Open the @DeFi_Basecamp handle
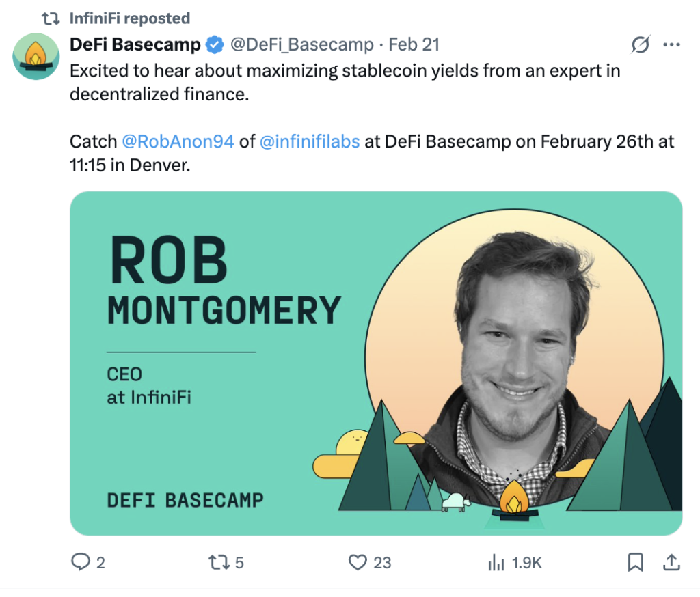The width and height of the screenshot is (700, 597). pos(301,44)
